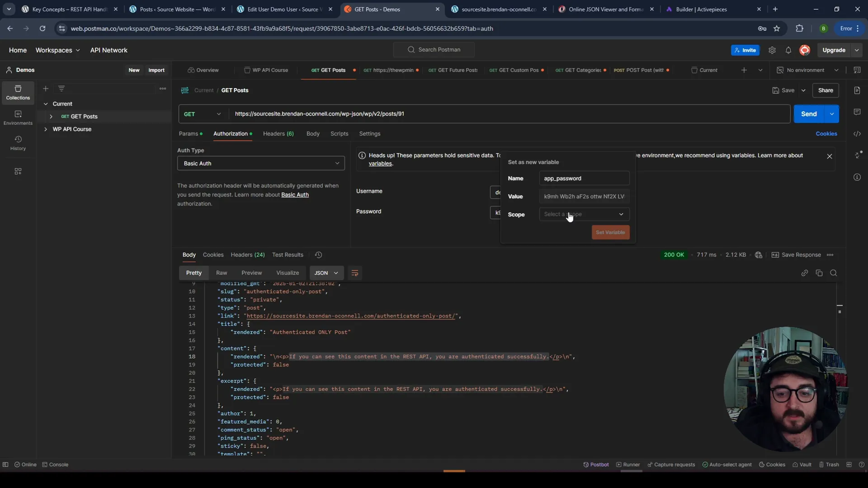Copy response body to clipboard icon

point(819,273)
